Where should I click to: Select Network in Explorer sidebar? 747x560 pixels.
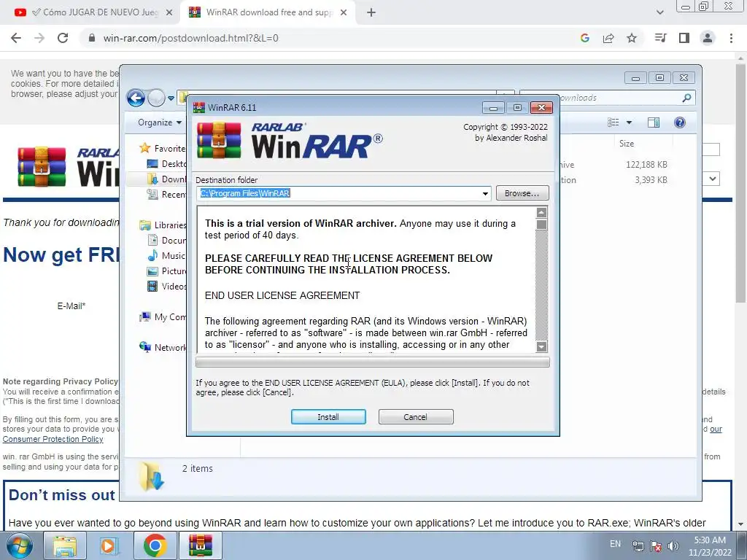(163, 348)
